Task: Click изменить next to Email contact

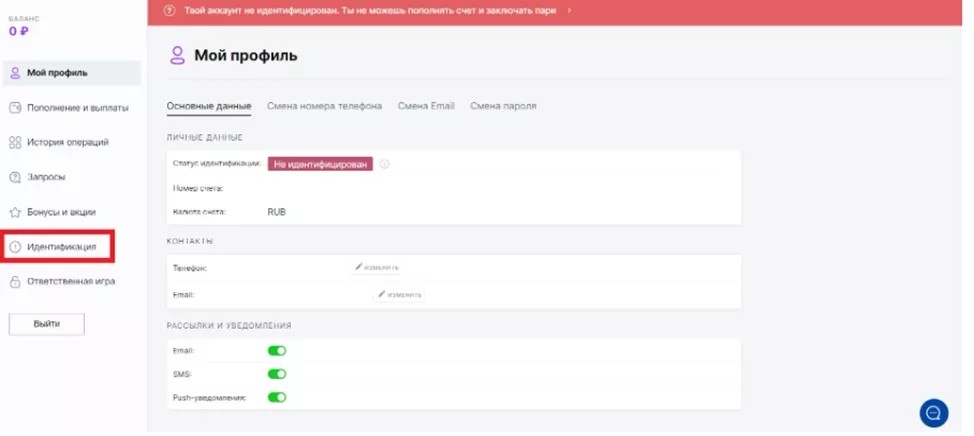Action: click(400, 295)
